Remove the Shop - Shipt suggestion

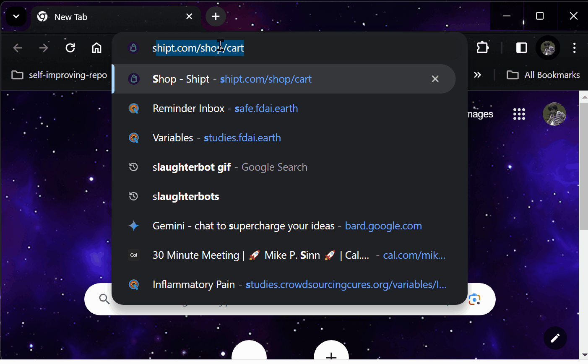tap(435, 79)
